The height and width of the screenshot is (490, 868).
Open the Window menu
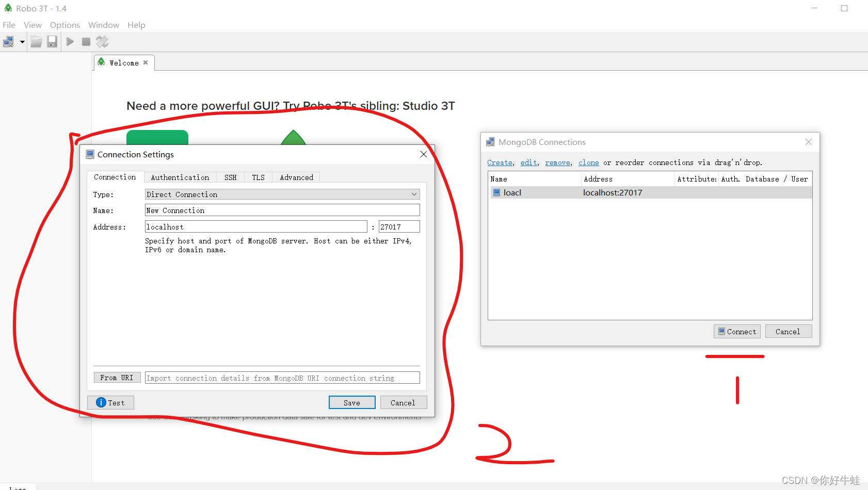tap(103, 25)
